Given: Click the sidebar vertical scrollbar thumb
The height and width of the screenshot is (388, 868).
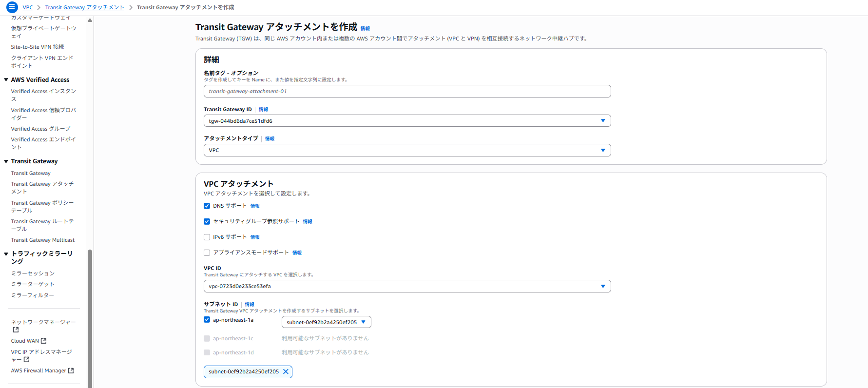Looking at the screenshot, I should 90,319.
